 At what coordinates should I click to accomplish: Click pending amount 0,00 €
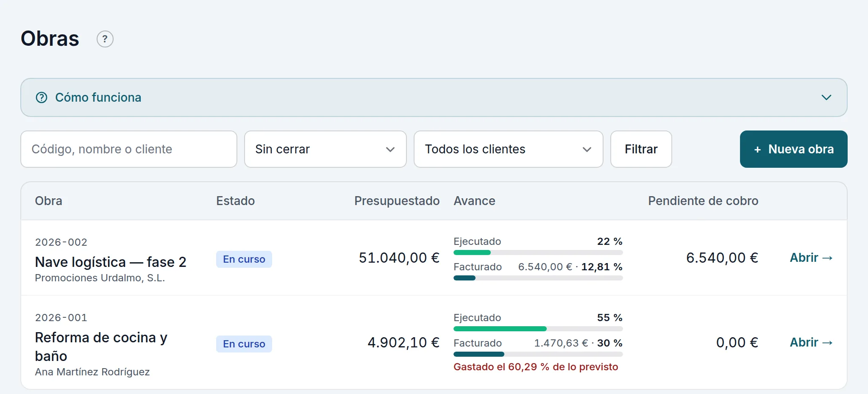pyautogui.click(x=737, y=342)
